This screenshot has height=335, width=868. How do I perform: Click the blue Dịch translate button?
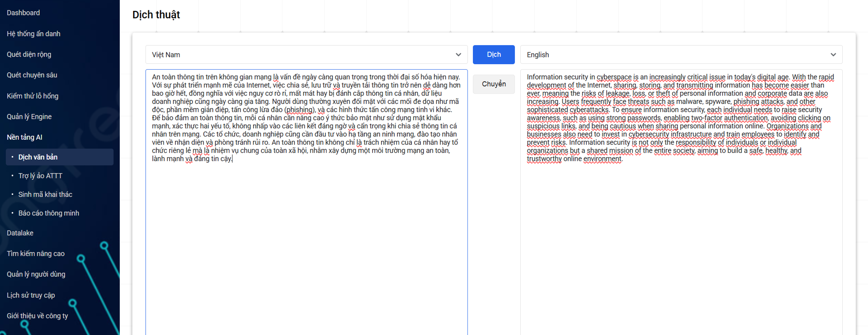coord(493,55)
